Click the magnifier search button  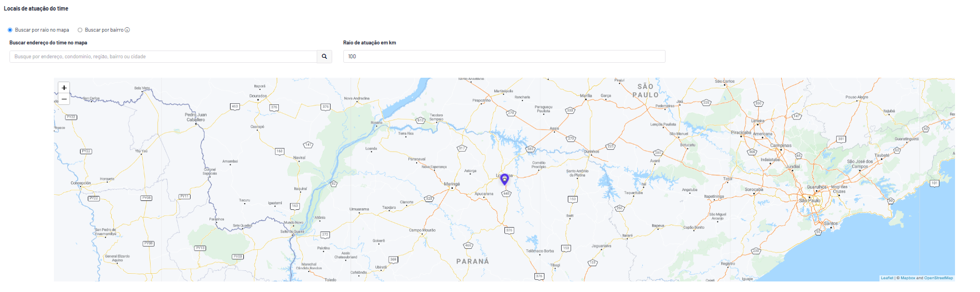(324, 57)
